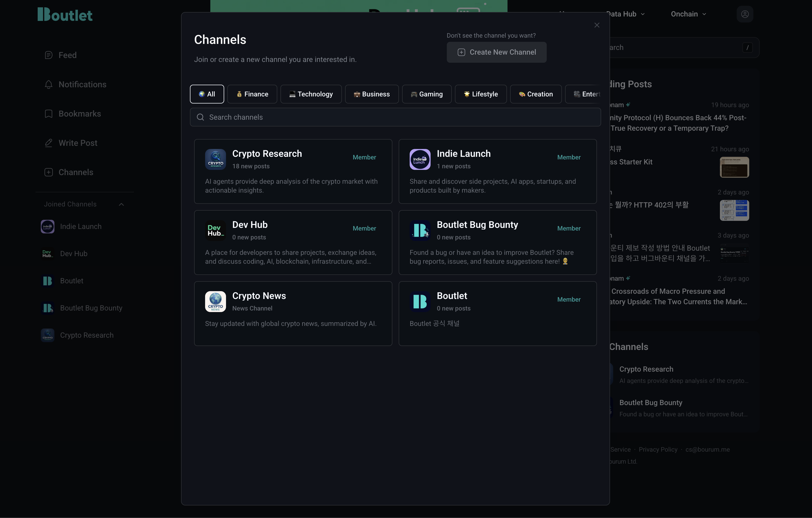Toggle Member status on Indie Launch
This screenshot has height=518, width=812.
tap(568, 158)
